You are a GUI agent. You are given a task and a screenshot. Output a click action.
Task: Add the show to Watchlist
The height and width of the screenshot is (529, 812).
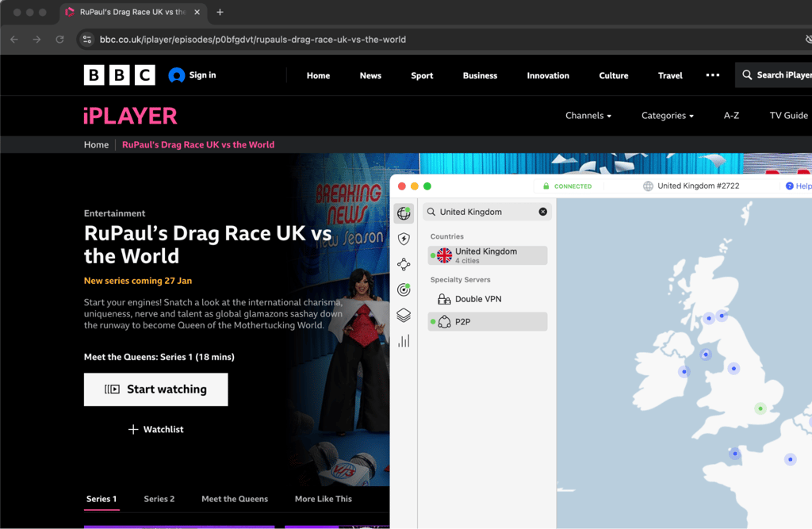point(156,430)
